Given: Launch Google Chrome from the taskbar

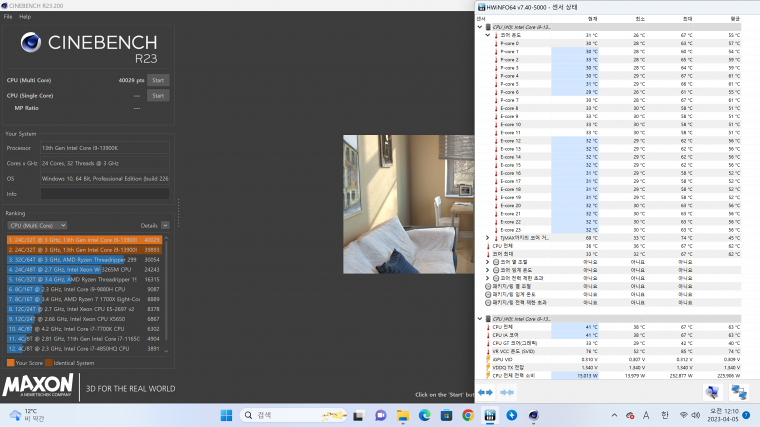Looking at the screenshot, I should [468, 415].
